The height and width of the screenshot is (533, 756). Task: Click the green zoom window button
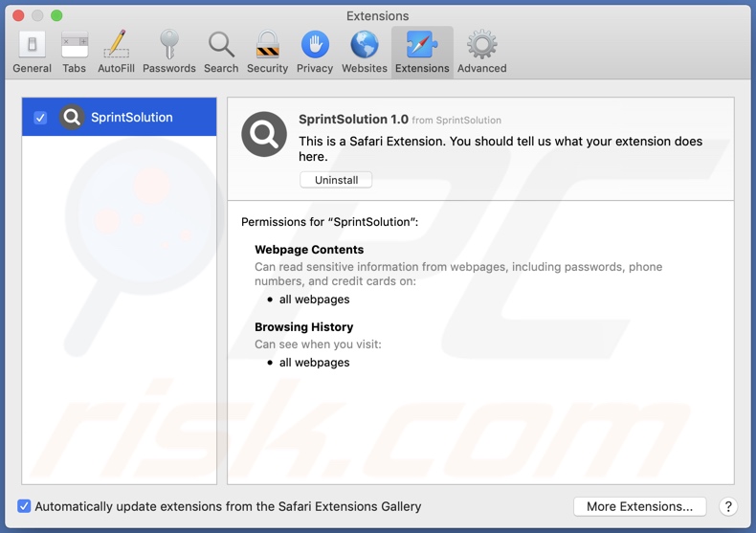[56, 16]
